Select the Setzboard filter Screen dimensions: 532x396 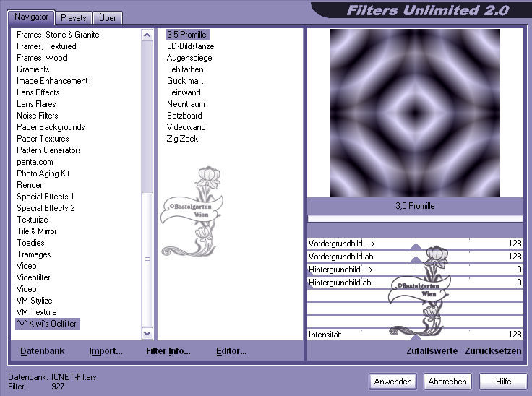(184, 116)
